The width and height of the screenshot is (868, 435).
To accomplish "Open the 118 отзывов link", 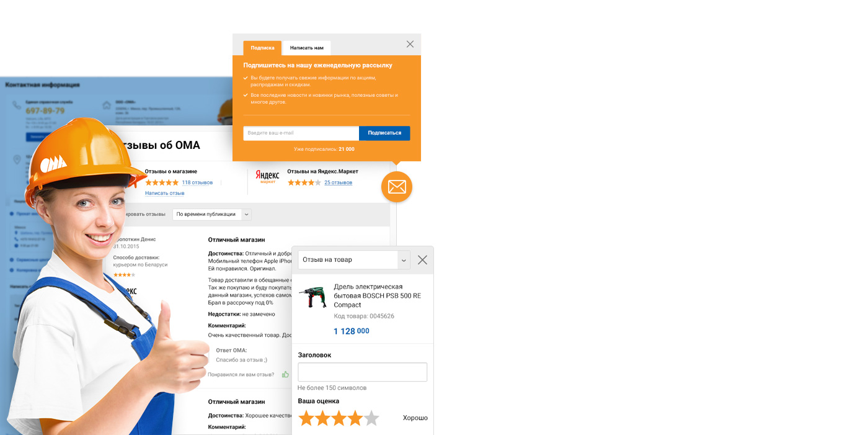I will (197, 182).
